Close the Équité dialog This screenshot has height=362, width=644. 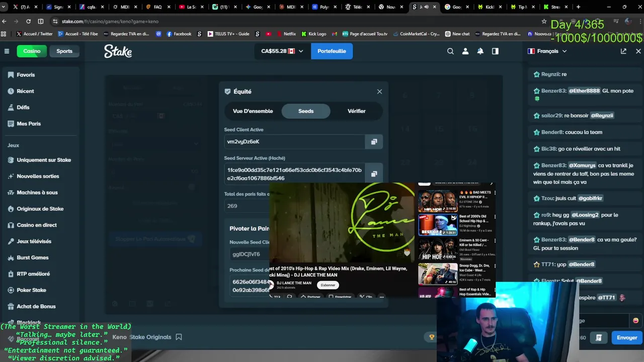[379, 92]
